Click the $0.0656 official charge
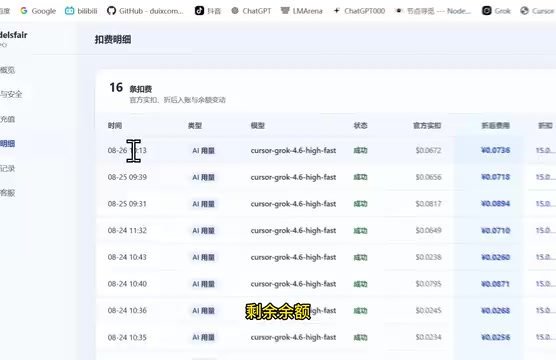The height and width of the screenshot is (360, 556). (428, 177)
